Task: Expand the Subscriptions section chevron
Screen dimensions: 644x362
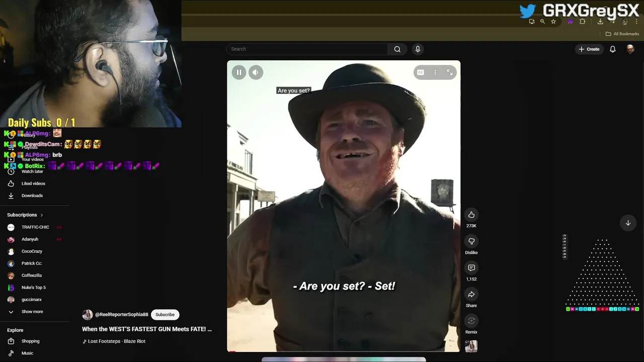Action: click(42, 215)
